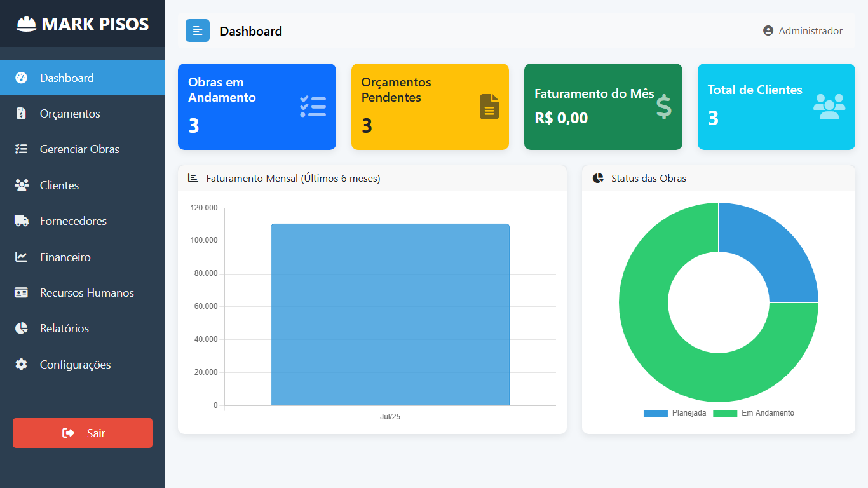868x488 pixels.
Task: Click the hard hat logo icon
Action: point(26,24)
